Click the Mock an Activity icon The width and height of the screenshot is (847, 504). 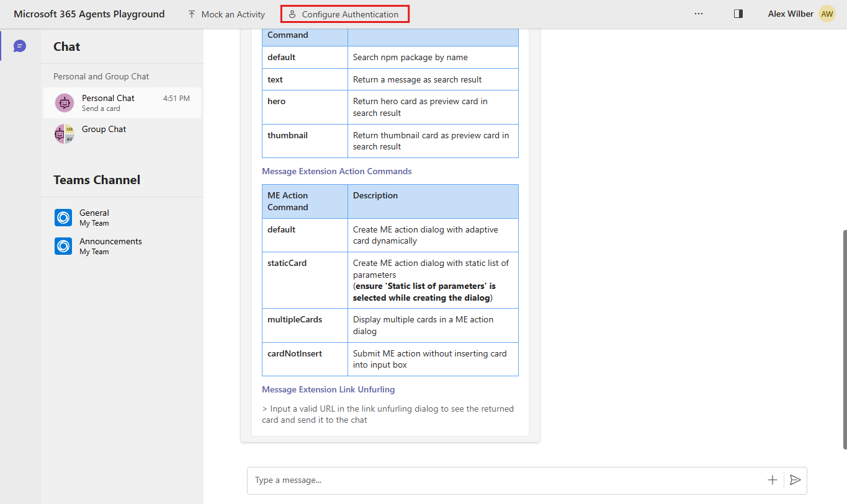tap(191, 14)
